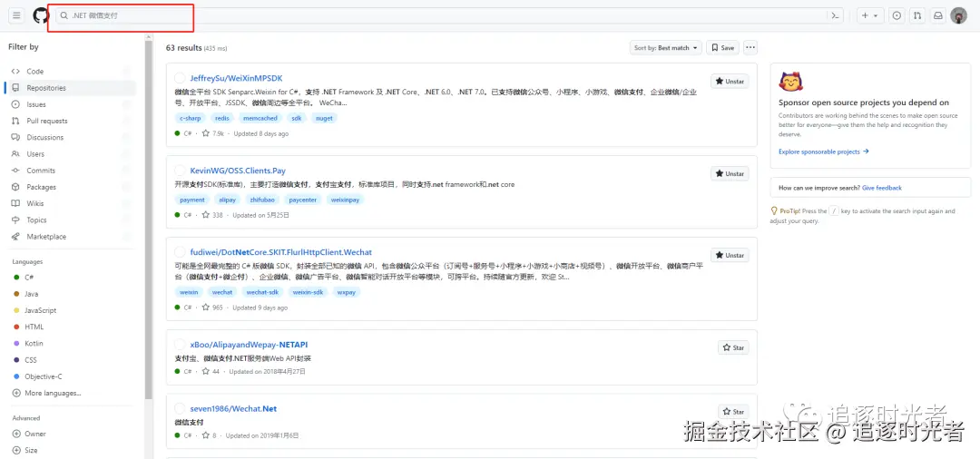Unstar JeffreySu/WeiXinMPSDK repository
Image resolution: width=980 pixels, height=459 pixels.
[730, 81]
